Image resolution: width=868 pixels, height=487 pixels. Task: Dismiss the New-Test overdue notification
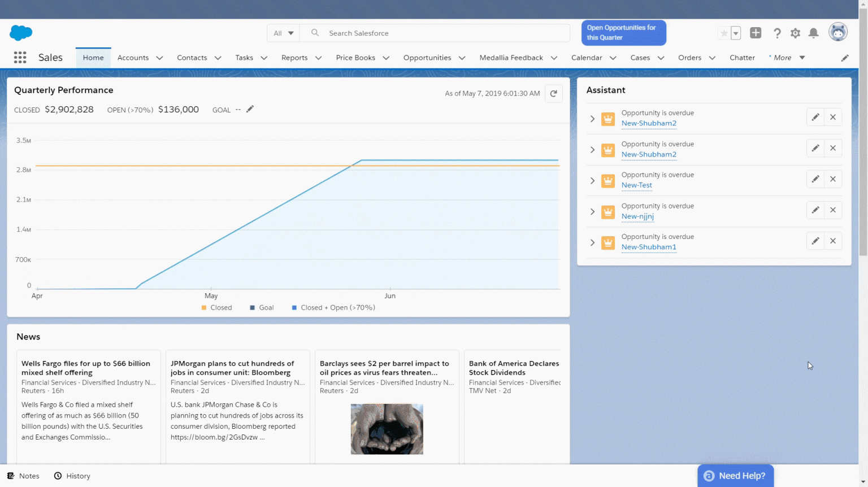(832, 179)
